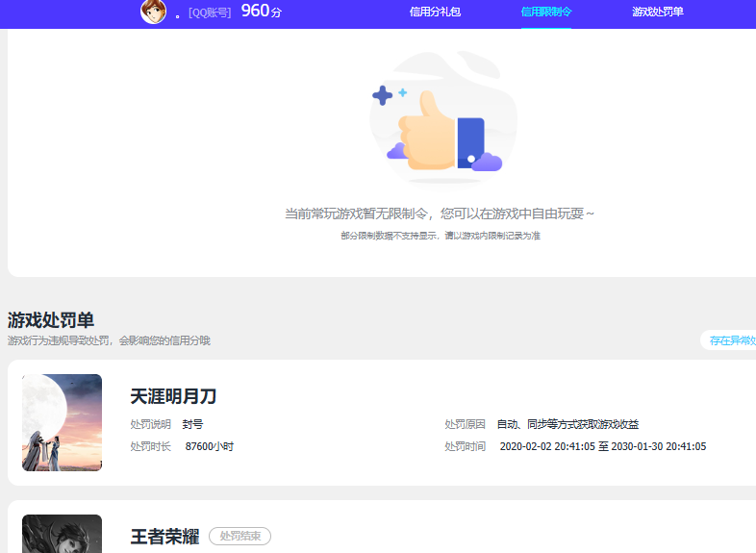Switch to the 信用限制令 tab

pos(546,12)
